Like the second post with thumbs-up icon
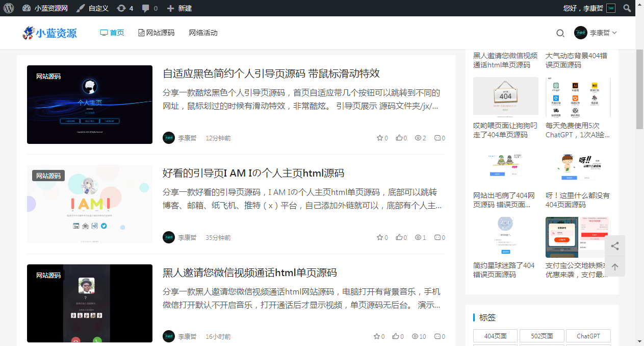Screen dimensions: 644x346 tap(399, 237)
